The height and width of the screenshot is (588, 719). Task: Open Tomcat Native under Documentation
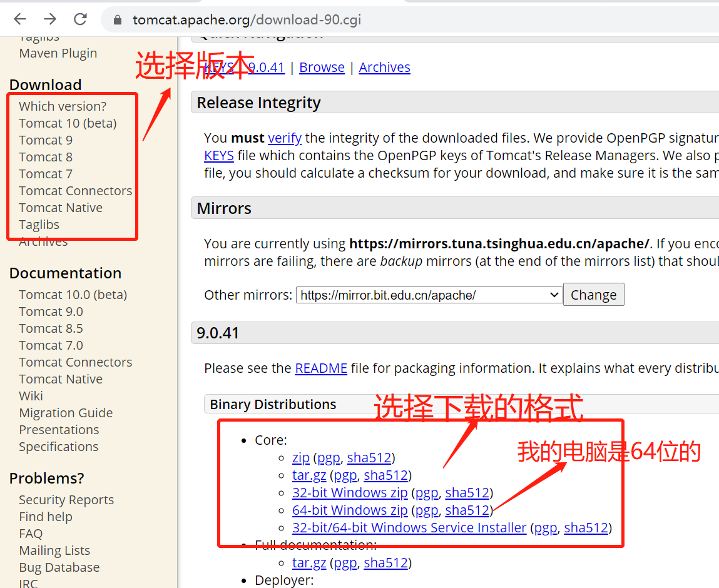click(x=61, y=379)
